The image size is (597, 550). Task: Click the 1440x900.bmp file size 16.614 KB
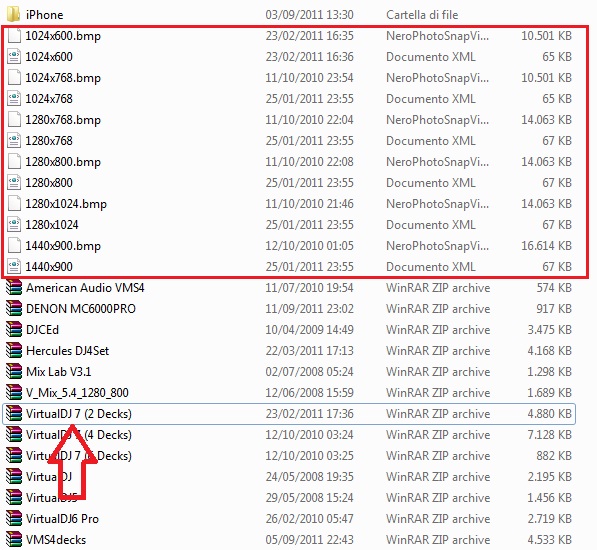pyautogui.click(x=546, y=246)
